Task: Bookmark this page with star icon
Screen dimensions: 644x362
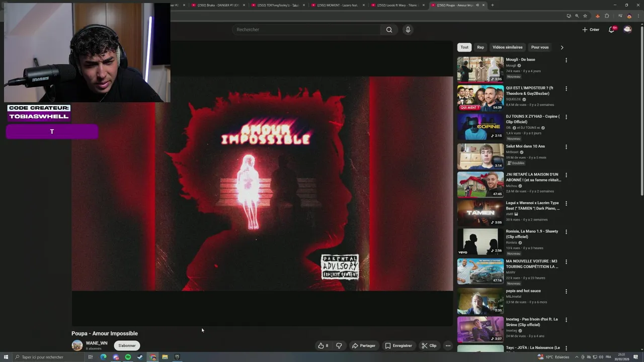Action: tap(585, 16)
